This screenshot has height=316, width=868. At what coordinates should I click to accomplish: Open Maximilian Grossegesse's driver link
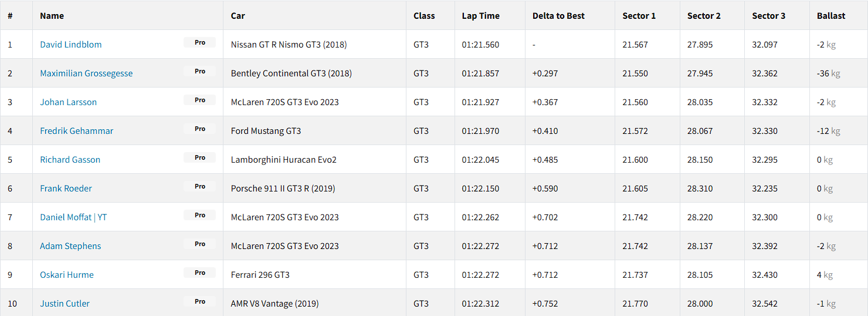(x=86, y=73)
